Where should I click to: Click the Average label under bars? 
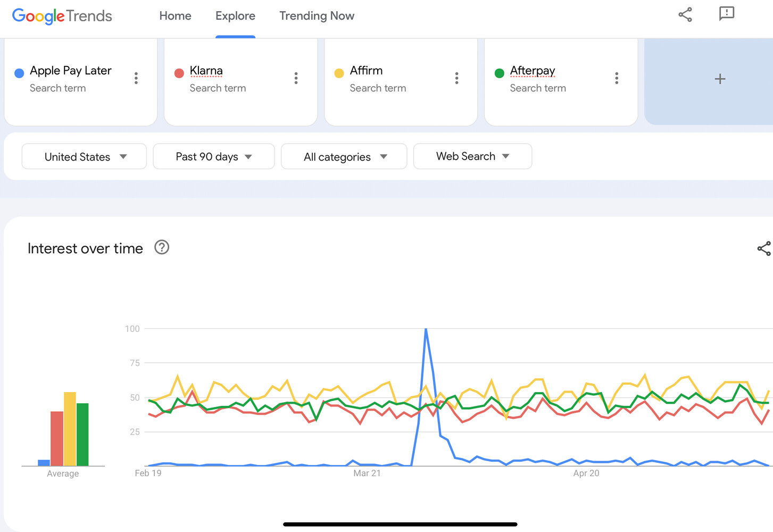point(63,473)
